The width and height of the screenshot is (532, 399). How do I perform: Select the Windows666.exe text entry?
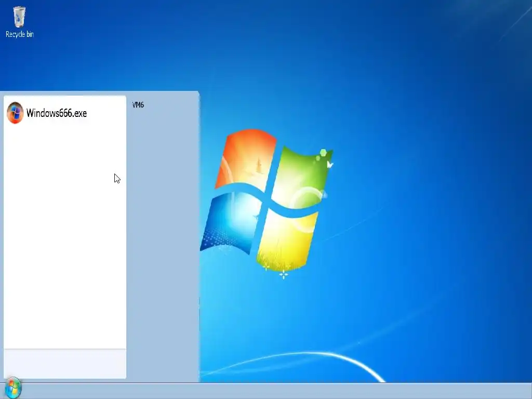click(57, 113)
